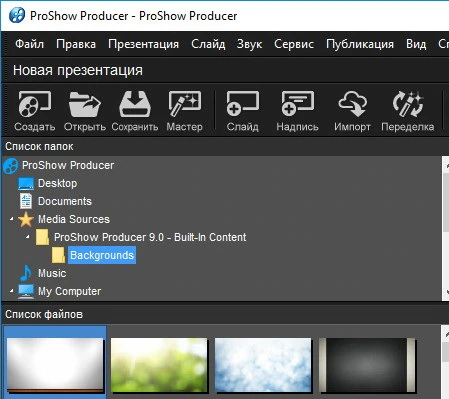Click the Desktop monitor icon in folder tree
This screenshot has width=449, height=399.
tap(26, 184)
